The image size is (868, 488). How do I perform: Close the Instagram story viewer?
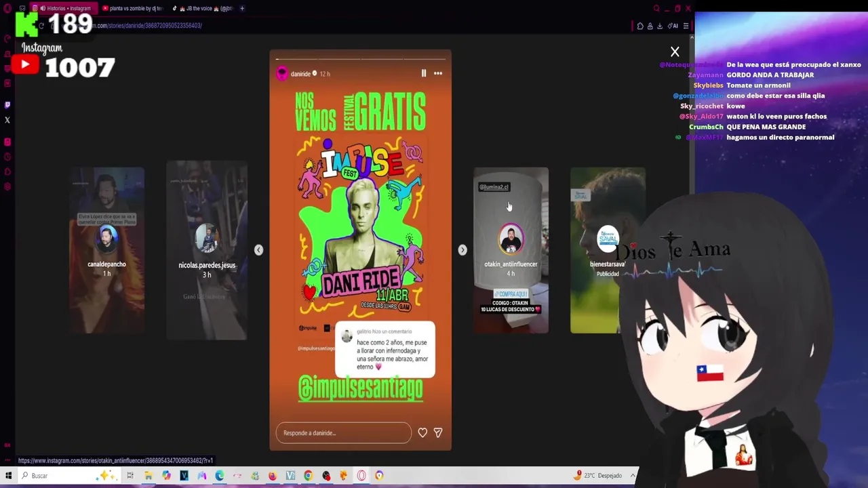click(675, 52)
